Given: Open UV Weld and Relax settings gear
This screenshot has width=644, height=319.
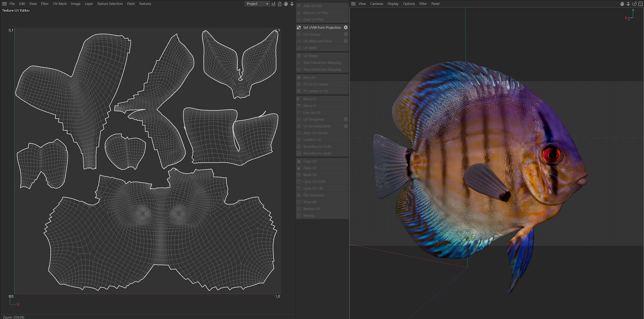Looking at the screenshot, I should click(346, 41).
